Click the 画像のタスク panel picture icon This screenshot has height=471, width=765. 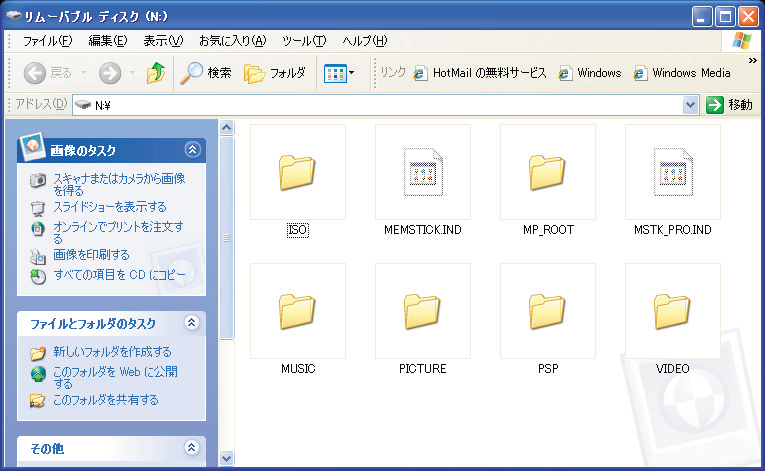(x=33, y=147)
